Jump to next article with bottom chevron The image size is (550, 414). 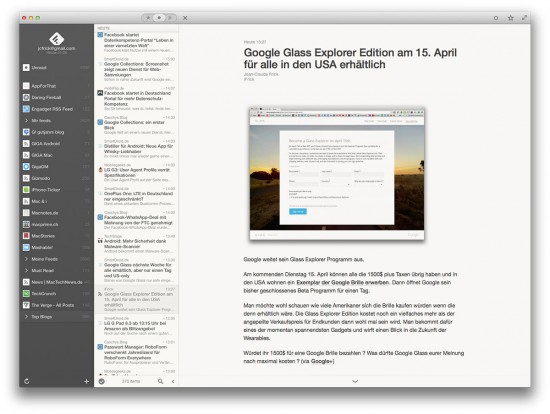click(x=355, y=381)
